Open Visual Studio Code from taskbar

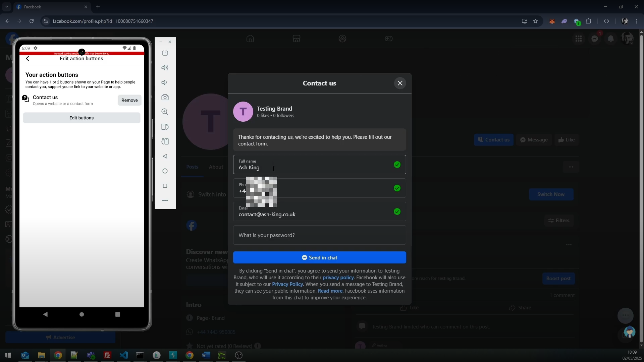[x=124, y=355]
